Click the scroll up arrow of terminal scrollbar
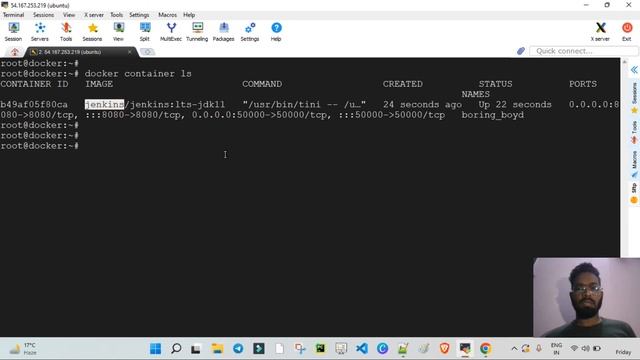The image size is (640, 360). [x=624, y=62]
